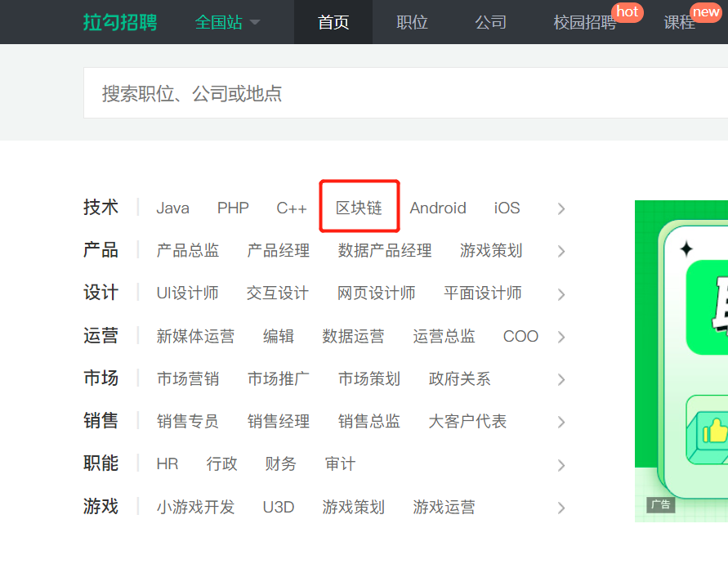Open 交互设计 jobs

click(x=278, y=293)
